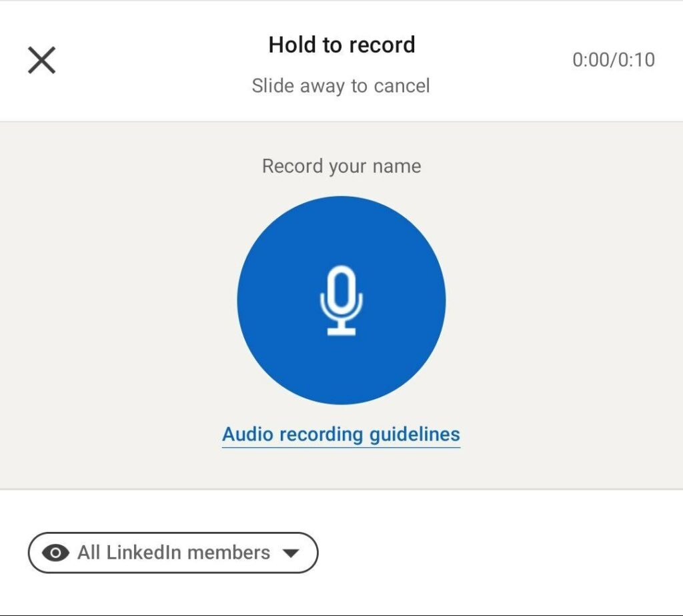Viewport: 683px width, 616px height.
Task: Click the X icon in the header
Action: [x=41, y=60]
